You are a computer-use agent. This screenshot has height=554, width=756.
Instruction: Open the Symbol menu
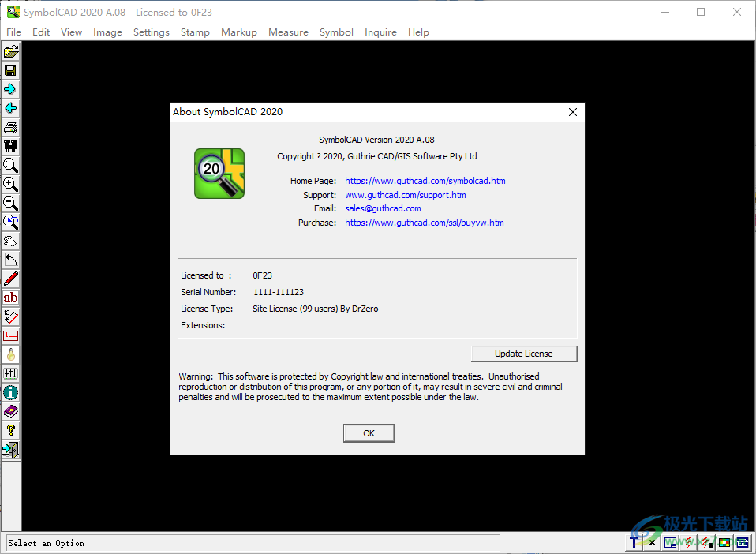pos(336,32)
